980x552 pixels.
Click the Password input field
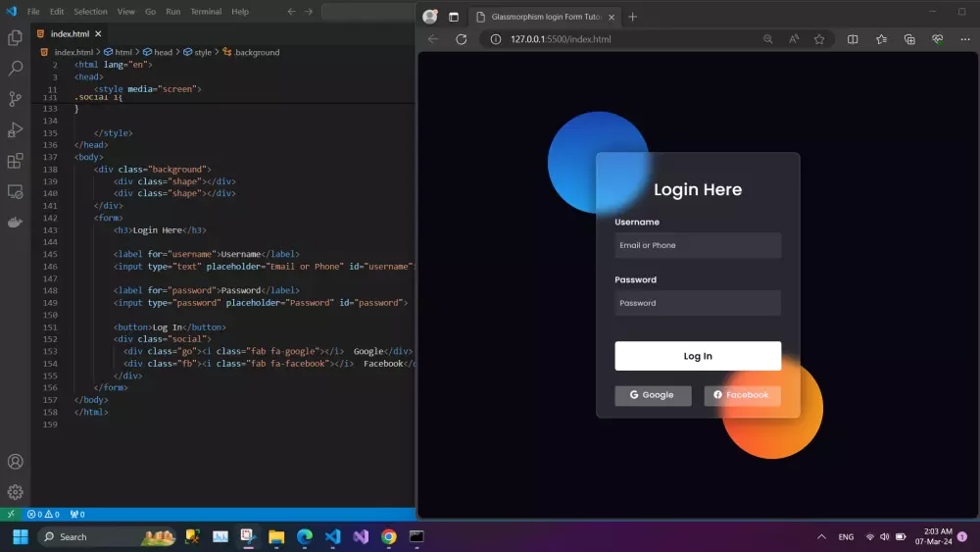click(698, 303)
